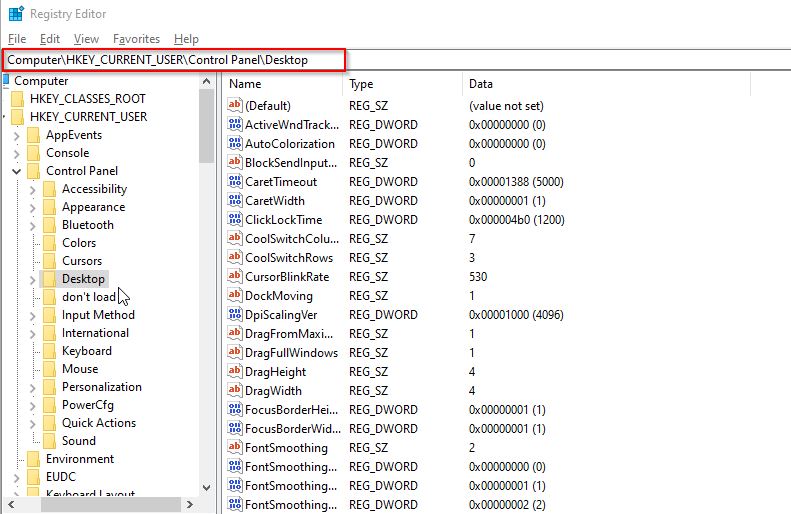Screen dimensions: 791x514
Task: Expand the Bluetooth key
Action: click(x=33, y=225)
